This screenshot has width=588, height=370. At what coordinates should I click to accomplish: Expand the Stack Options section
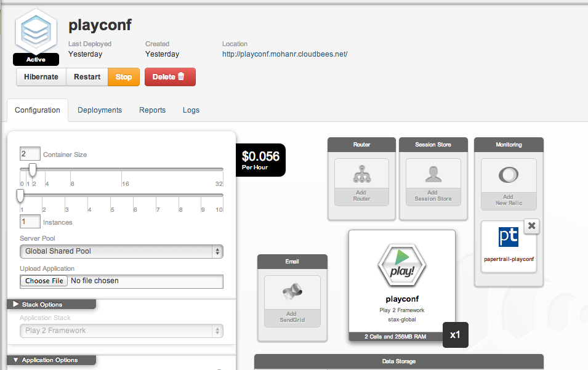coord(16,304)
